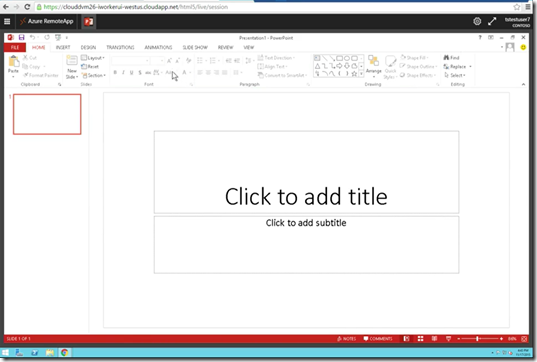Click the Undo arrow in the quick access toolbar
The width and height of the screenshot is (537, 362).
[x=33, y=37]
